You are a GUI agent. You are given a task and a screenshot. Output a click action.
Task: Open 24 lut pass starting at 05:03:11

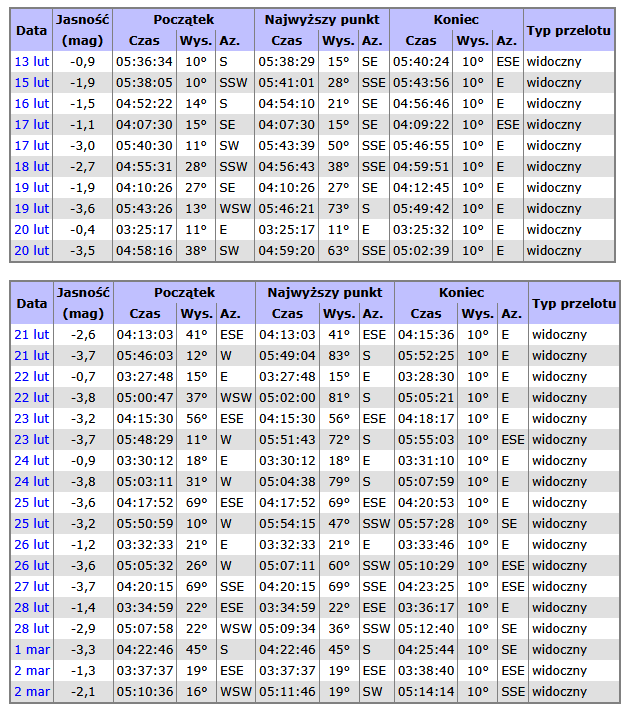31,481
